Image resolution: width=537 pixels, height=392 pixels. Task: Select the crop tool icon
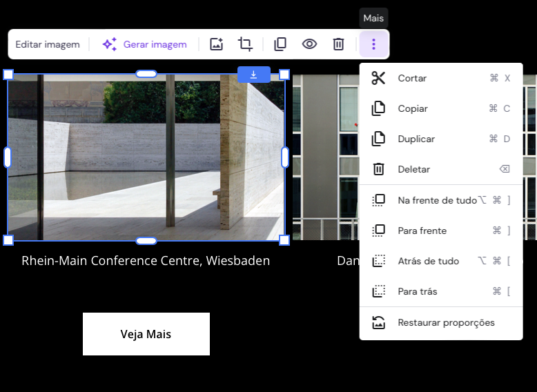click(x=245, y=44)
